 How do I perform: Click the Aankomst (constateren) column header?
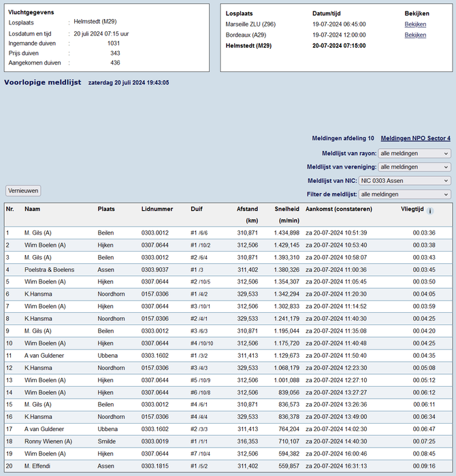(339, 209)
